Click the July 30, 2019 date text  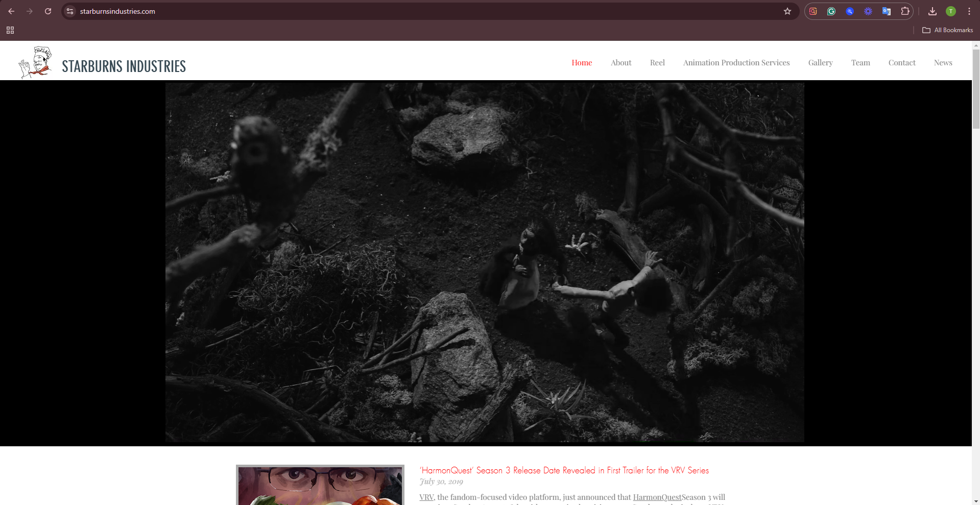[441, 482]
